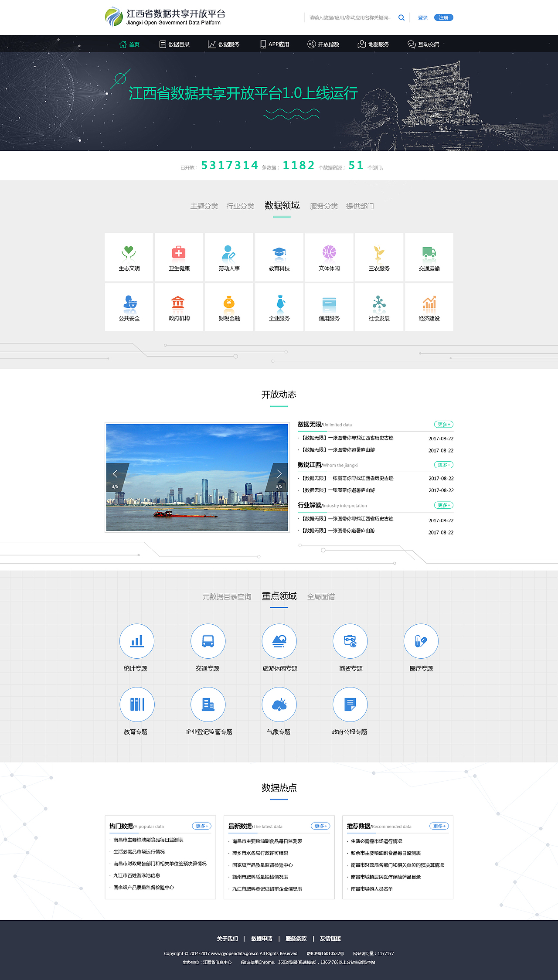Viewport: 558px width, 980px height.
Task: Click the search magnifier icon
Action: [x=401, y=18]
